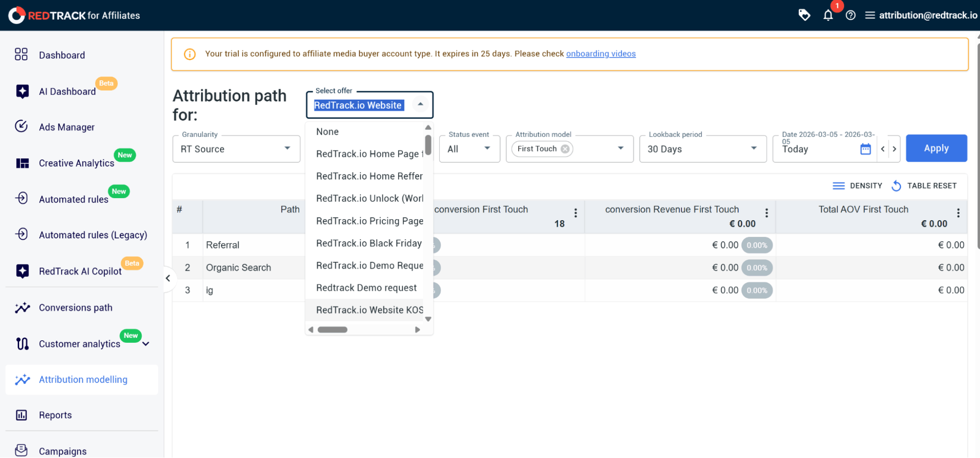
Task: Select RedTrack.io Home Reffer offer
Action: [x=364, y=176]
